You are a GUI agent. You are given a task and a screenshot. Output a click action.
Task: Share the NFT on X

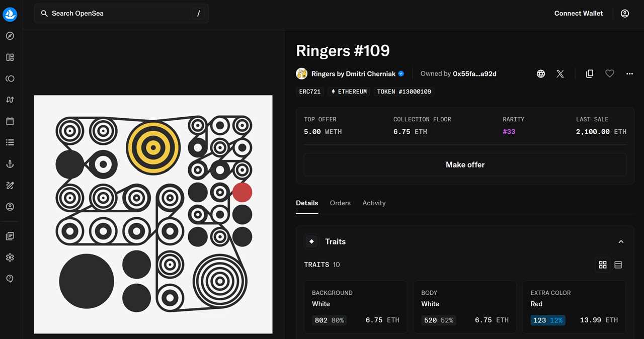click(x=560, y=73)
